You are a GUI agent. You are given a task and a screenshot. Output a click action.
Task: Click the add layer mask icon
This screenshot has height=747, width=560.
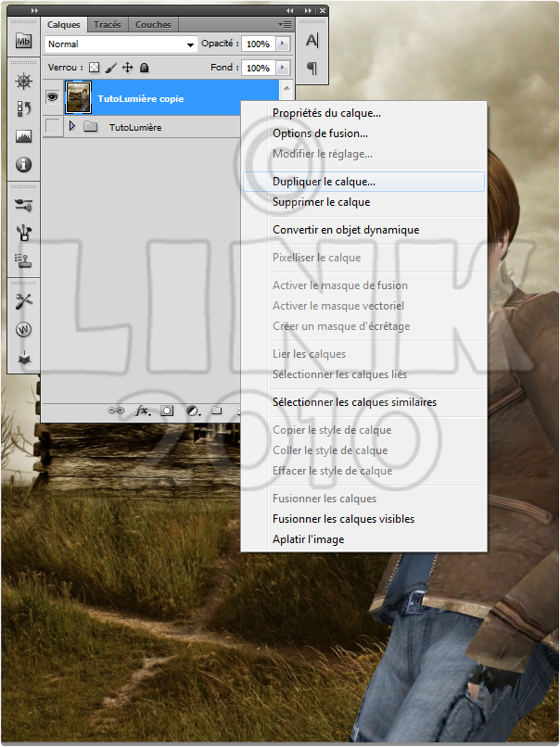click(168, 410)
